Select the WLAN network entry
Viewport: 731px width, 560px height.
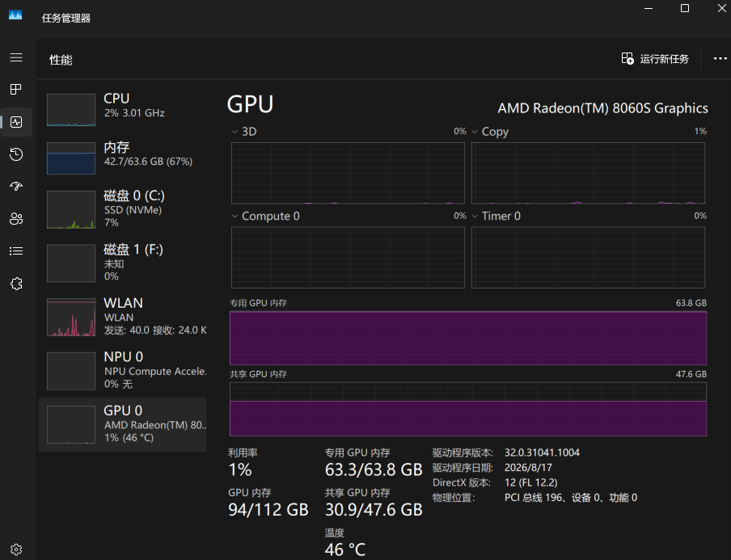[x=123, y=317]
